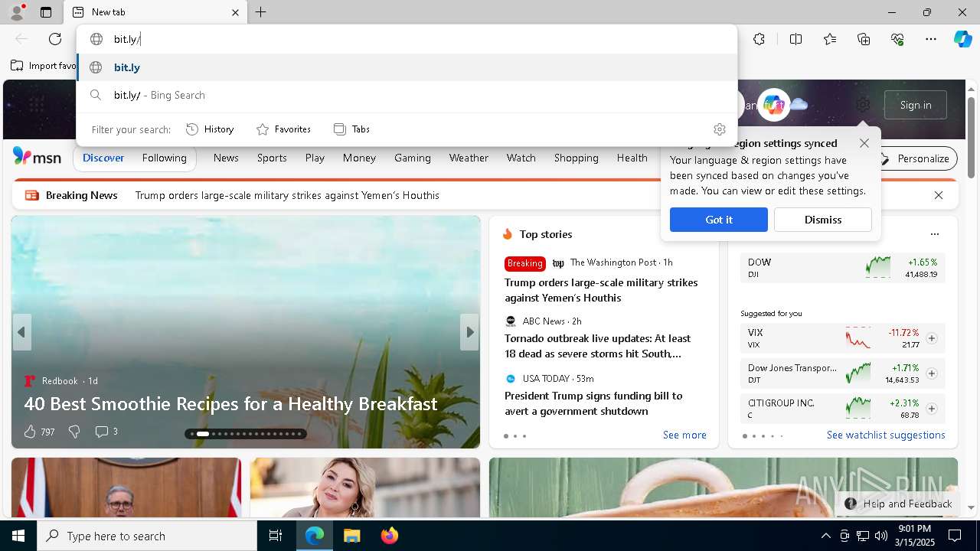Show hidden system tray icons
Screen dimensions: 980x551
click(x=825, y=536)
